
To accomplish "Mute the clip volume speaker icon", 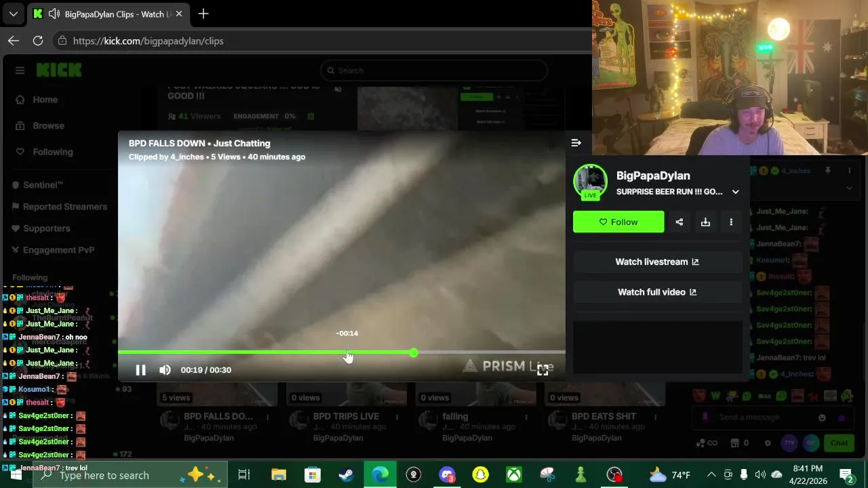I will 165,370.
